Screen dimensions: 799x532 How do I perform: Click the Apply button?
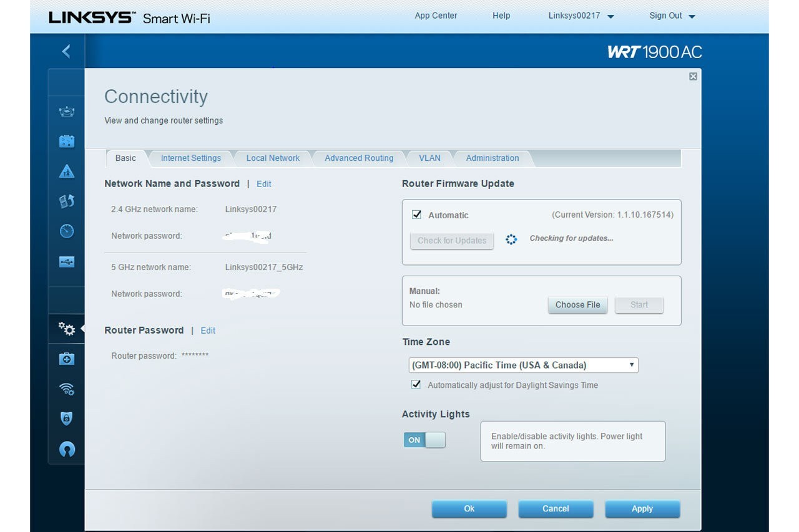[642, 509]
